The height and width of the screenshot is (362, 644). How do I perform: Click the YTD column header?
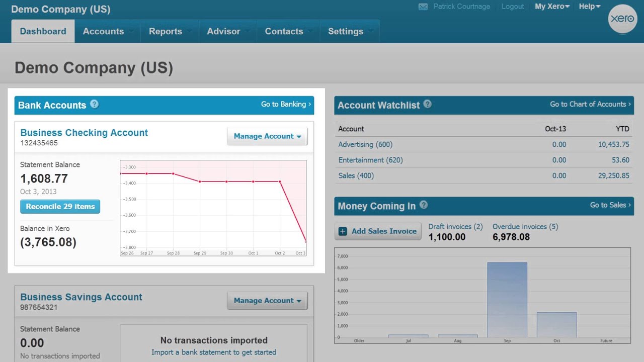click(622, 129)
